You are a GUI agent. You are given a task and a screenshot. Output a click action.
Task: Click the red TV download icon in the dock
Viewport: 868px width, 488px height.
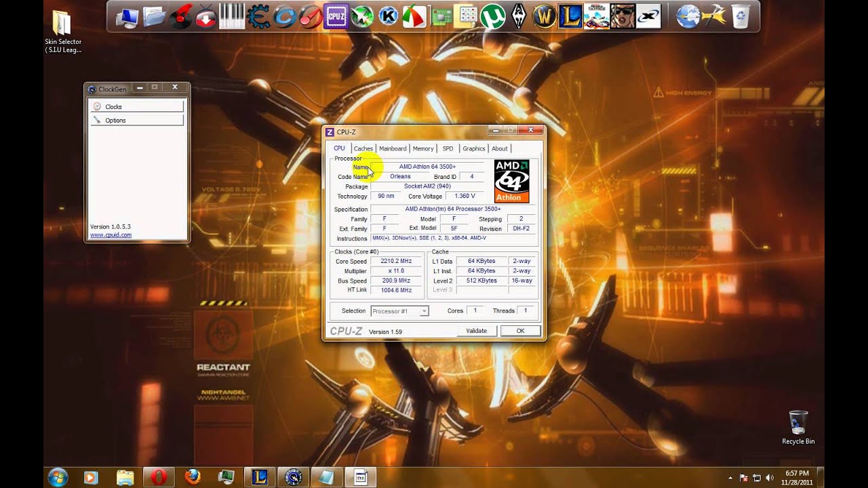[x=205, y=17]
